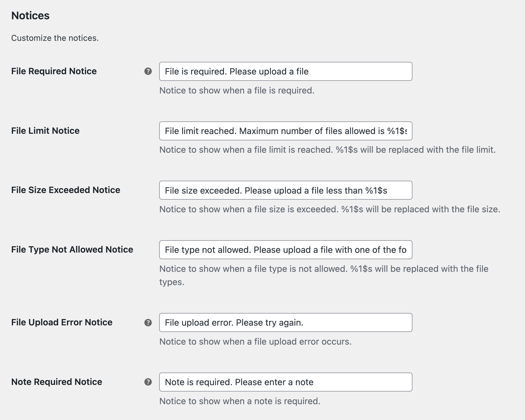This screenshot has height=420, width=525.
Task: Click the File Required Notice label
Action: click(54, 71)
